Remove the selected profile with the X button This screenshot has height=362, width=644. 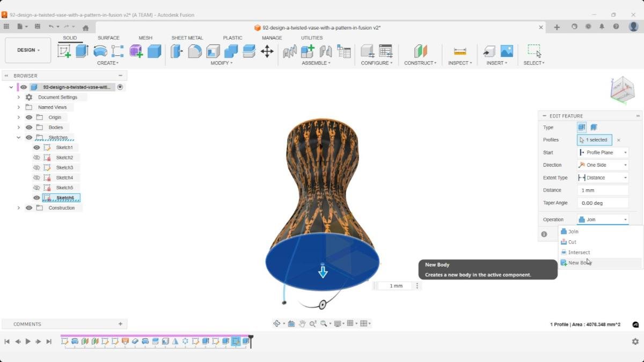tap(618, 139)
